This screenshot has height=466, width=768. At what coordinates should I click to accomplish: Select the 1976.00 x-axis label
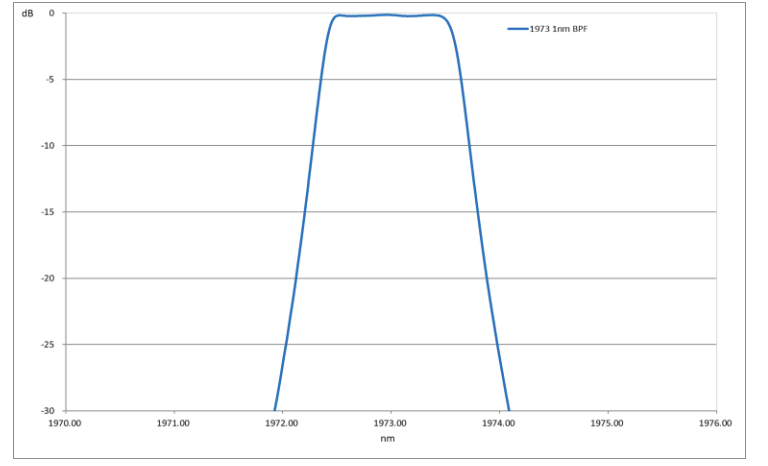(x=715, y=423)
